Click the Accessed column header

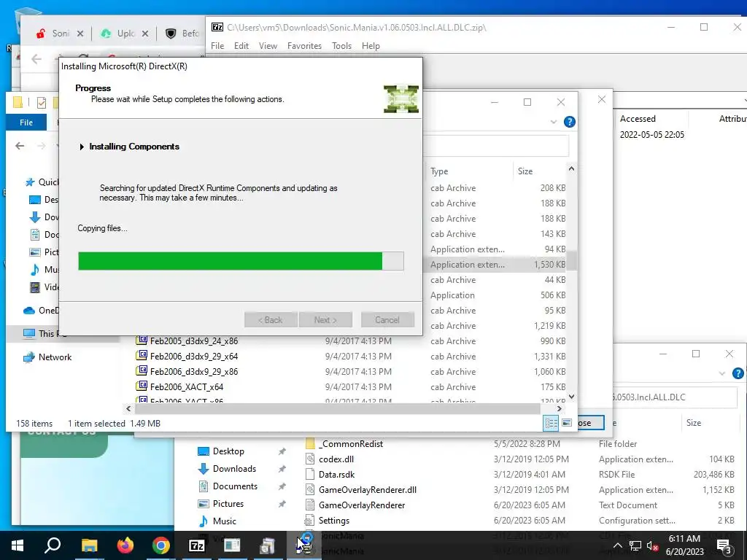coord(638,119)
